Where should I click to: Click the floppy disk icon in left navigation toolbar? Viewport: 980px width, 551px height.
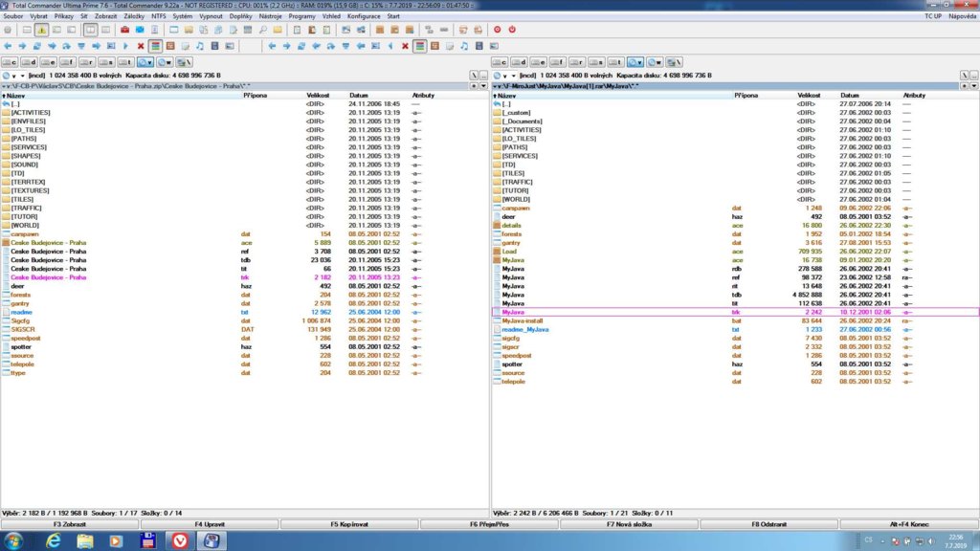click(215, 46)
